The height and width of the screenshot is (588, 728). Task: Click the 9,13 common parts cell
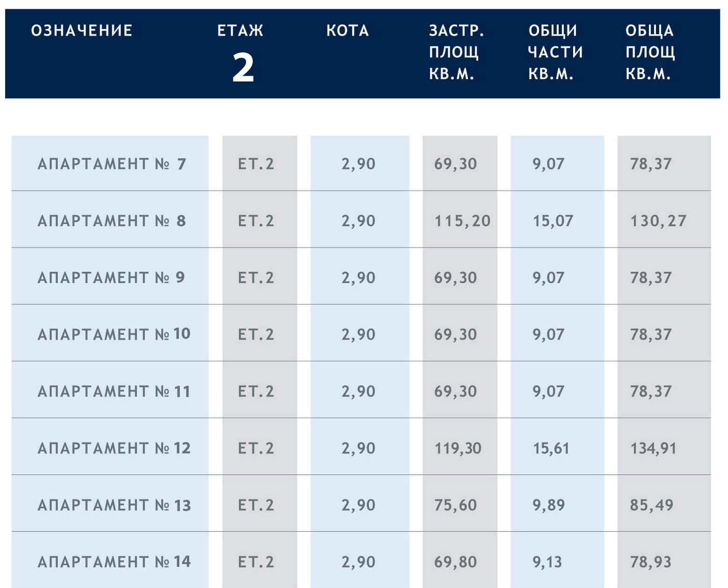click(547, 562)
